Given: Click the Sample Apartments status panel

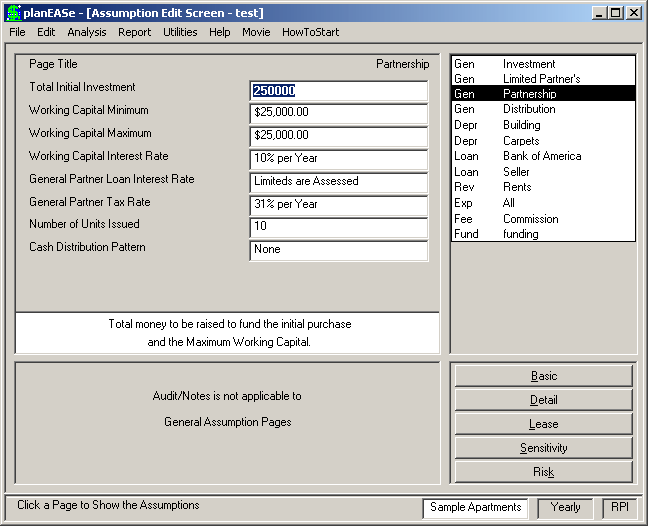Looking at the screenshot, I should click(475, 507).
